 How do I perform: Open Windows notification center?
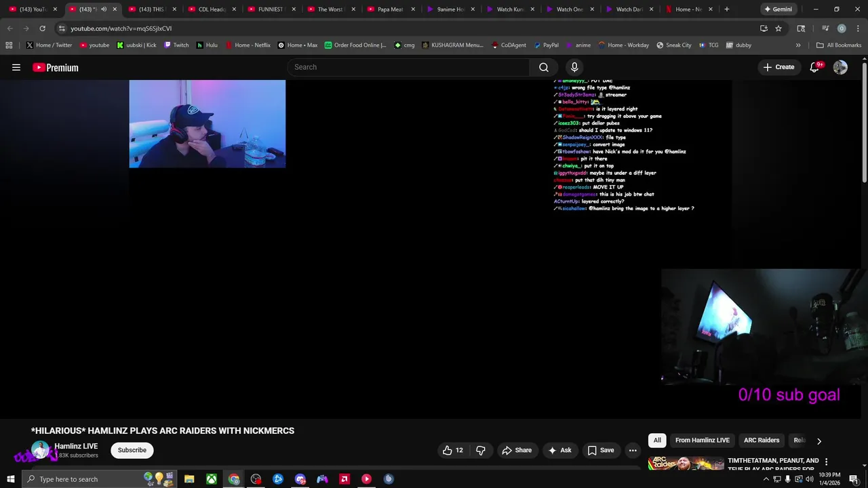coord(854,479)
